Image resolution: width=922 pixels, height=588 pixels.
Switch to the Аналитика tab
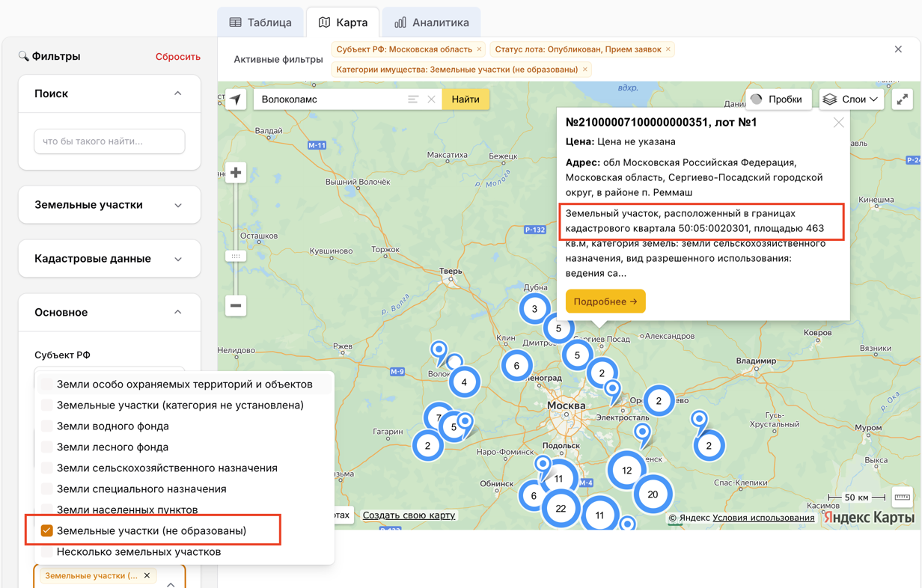click(432, 22)
